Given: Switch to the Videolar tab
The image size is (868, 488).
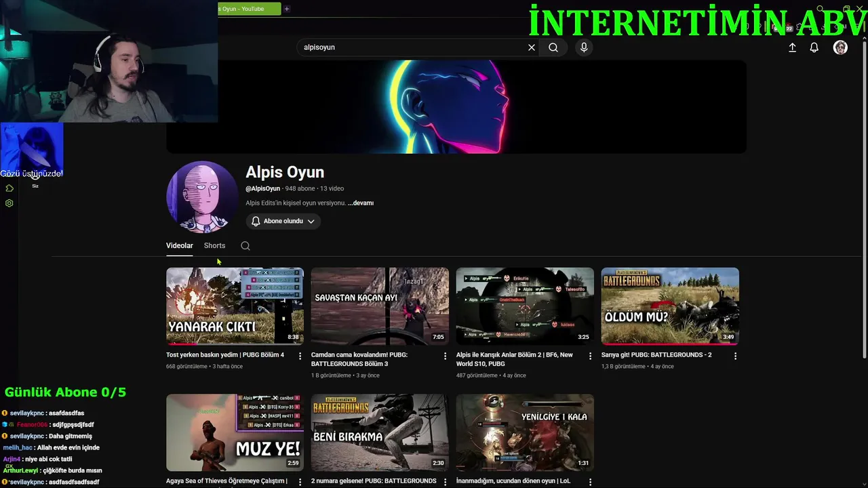Looking at the screenshot, I should click(180, 245).
